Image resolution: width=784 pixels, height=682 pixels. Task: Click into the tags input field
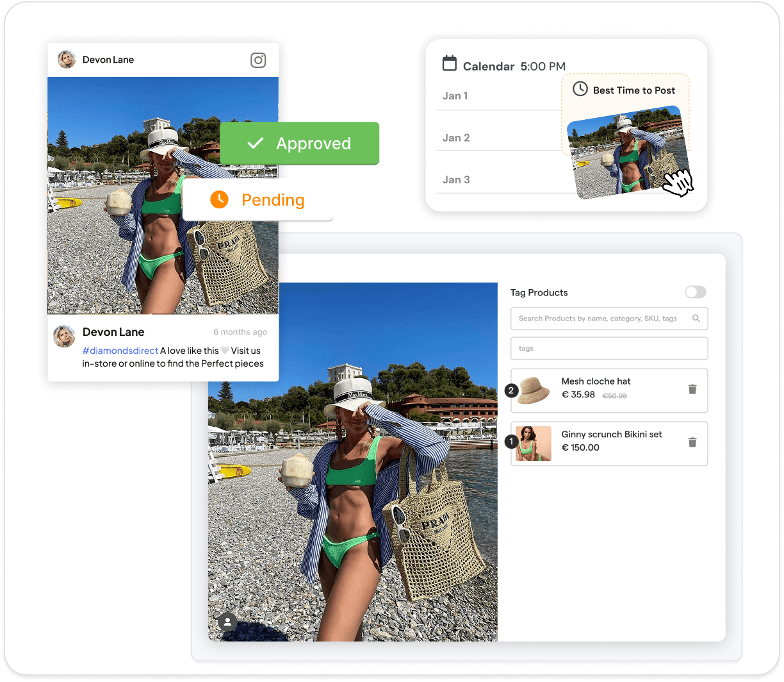pyautogui.click(x=608, y=349)
